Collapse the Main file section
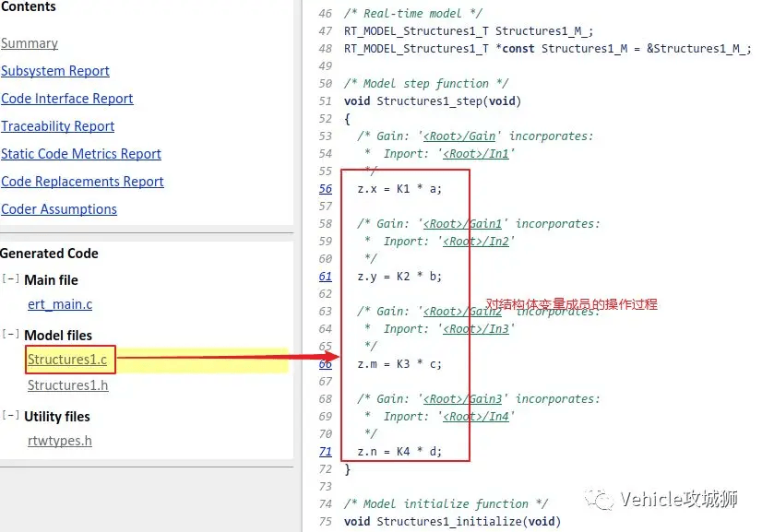 tap(11, 278)
